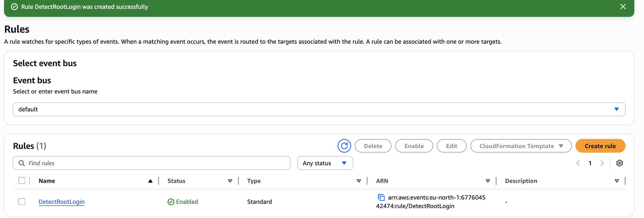Focus the Find rules search field
This screenshot has width=644, height=218.
[x=151, y=163]
